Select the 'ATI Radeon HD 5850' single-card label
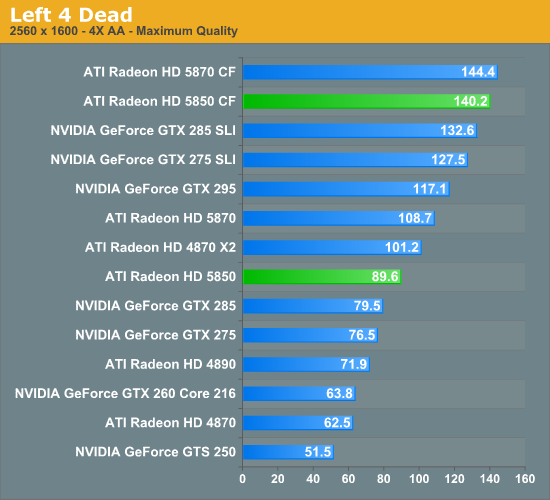Image resolution: width=550 pixels, height=500 pixels. [x=170, y=276]
